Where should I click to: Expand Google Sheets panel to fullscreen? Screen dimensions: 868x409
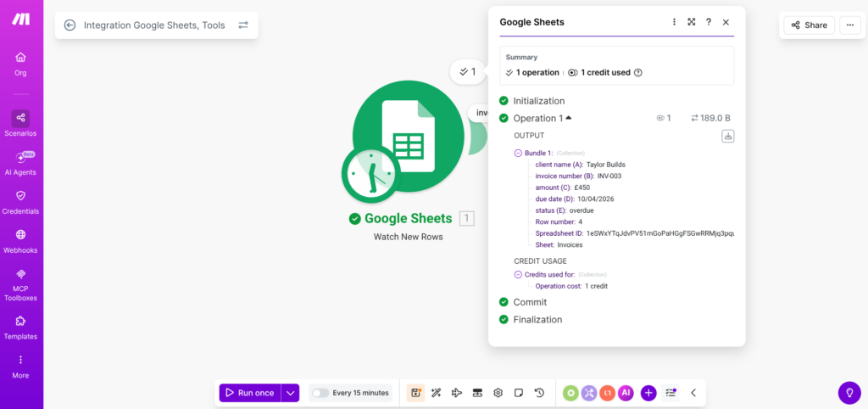[691, 22]
